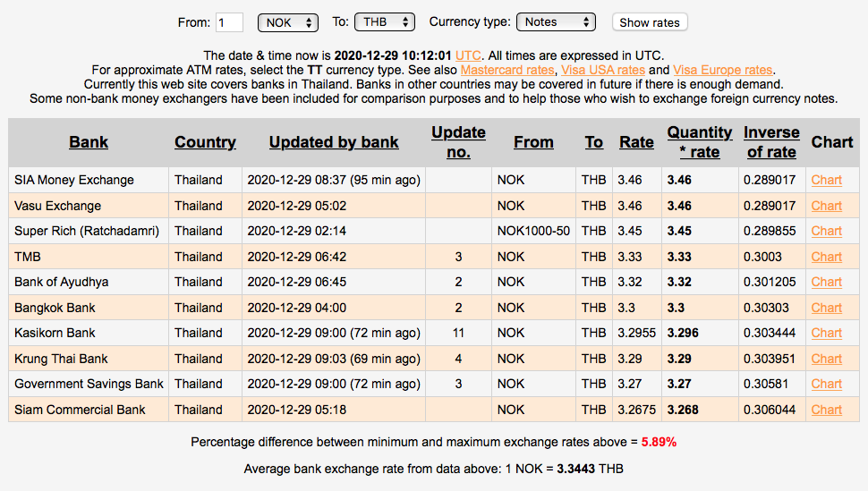Viewport: 868px width, 491px height.
Task: Expand the Notes currency type dropdown
Action: (556, 22)
